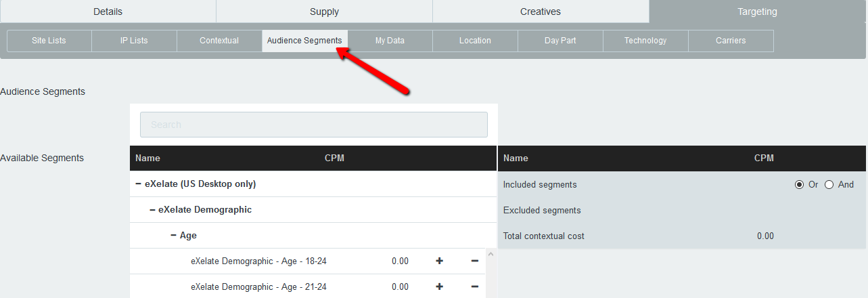Screen dimensions: 868x298
Task: Select the And radio button
Action: tap(829, 184)
